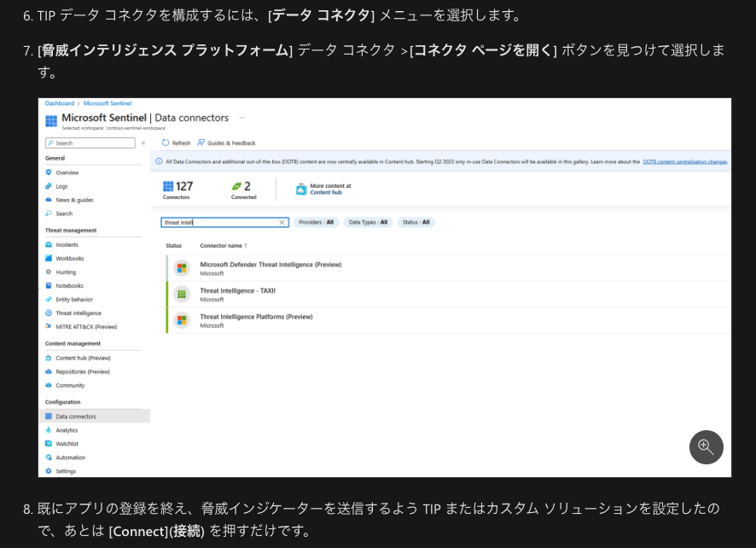The width and height of the screenshot is (756, 548).
Task: Click the zoom magnifier button on image
Action: 706,447
